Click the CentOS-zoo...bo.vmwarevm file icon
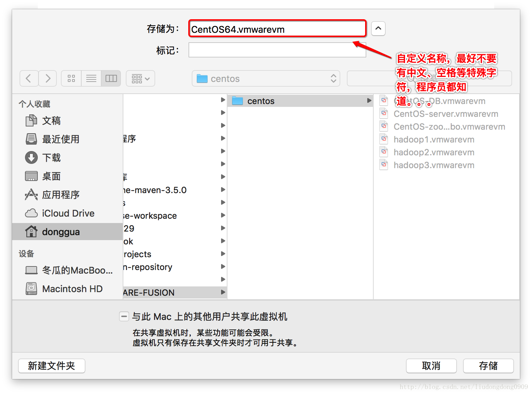532x394 pixels. coord(384,126)
